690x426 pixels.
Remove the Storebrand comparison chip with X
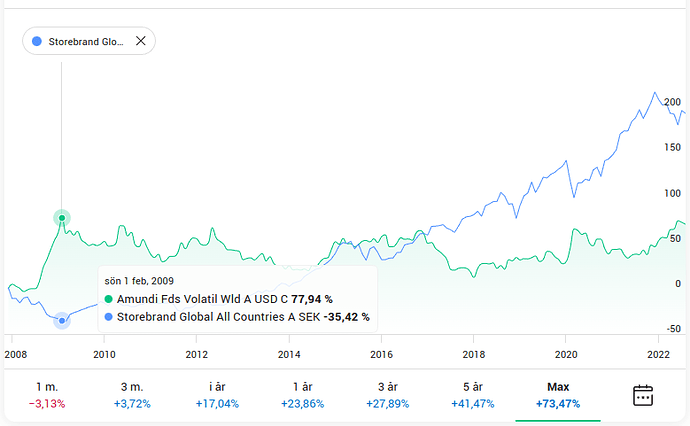click(x=141, y=41)
